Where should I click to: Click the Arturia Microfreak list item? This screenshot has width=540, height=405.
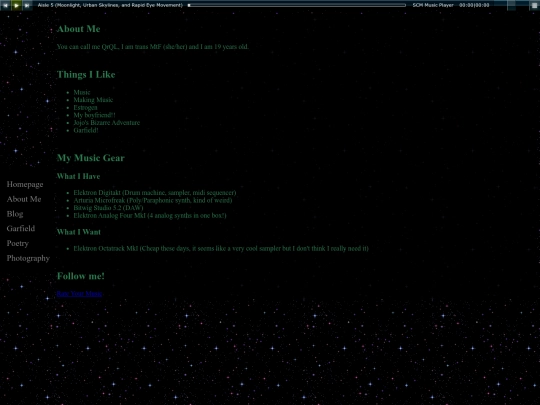[x=153, y=200]
